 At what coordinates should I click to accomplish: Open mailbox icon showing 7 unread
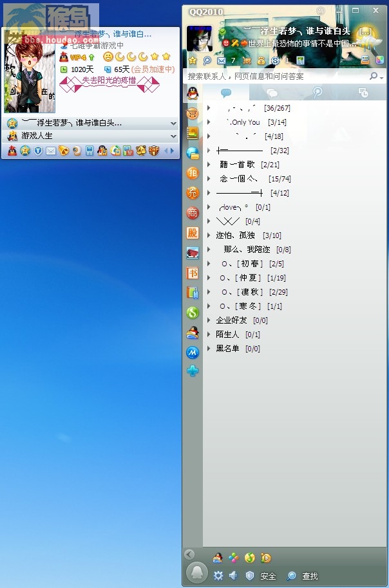point(222,60)
